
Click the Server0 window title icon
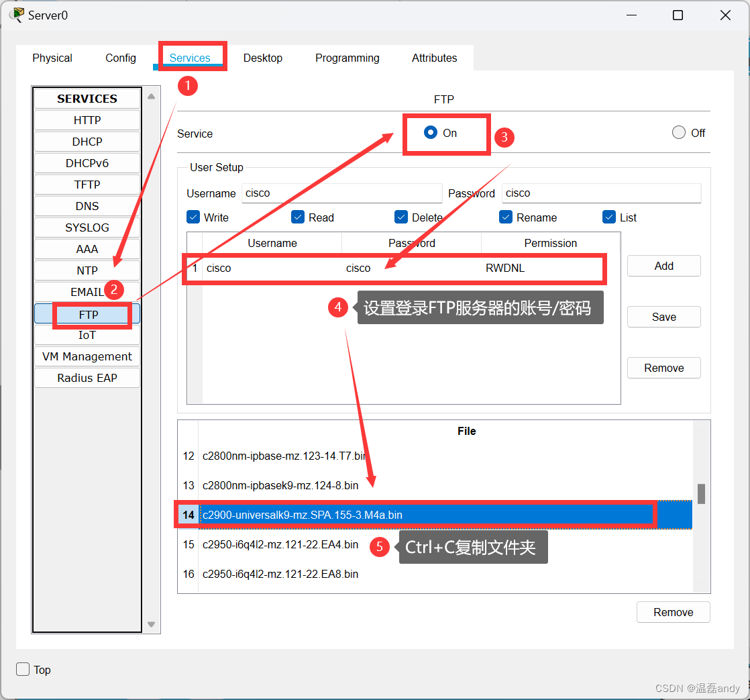[x=17, y=15]
